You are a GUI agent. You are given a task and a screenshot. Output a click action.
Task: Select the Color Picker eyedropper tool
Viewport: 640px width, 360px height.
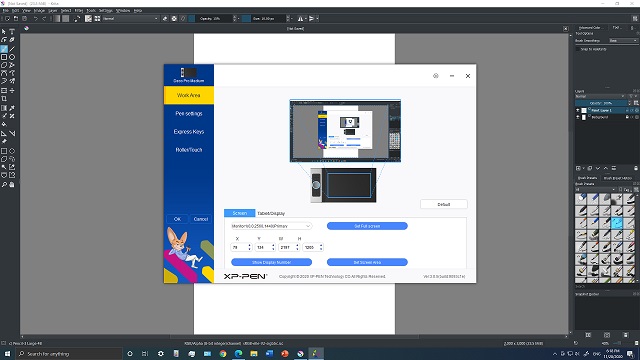pyautogui.click(x=12, y=108)
